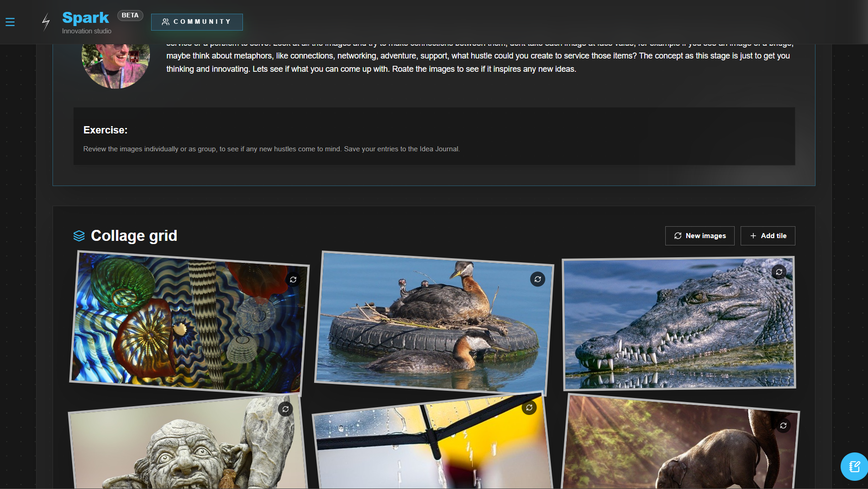This screenshot has width=868, height=489.
Task: Click the plus icon in Add tile
Action: coord(752,236)
